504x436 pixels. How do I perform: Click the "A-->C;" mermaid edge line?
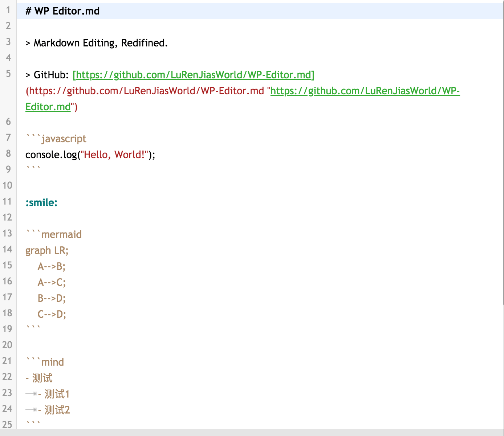[52, 282]
